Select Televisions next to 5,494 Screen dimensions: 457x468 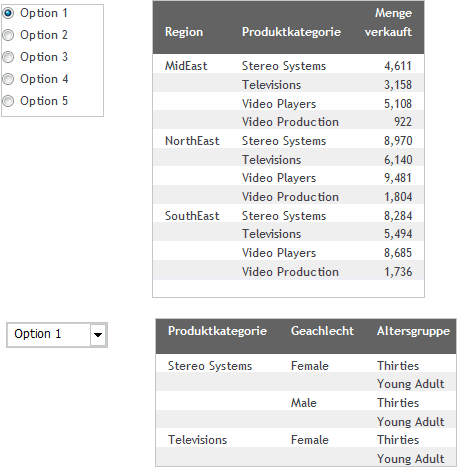[271, 234]
